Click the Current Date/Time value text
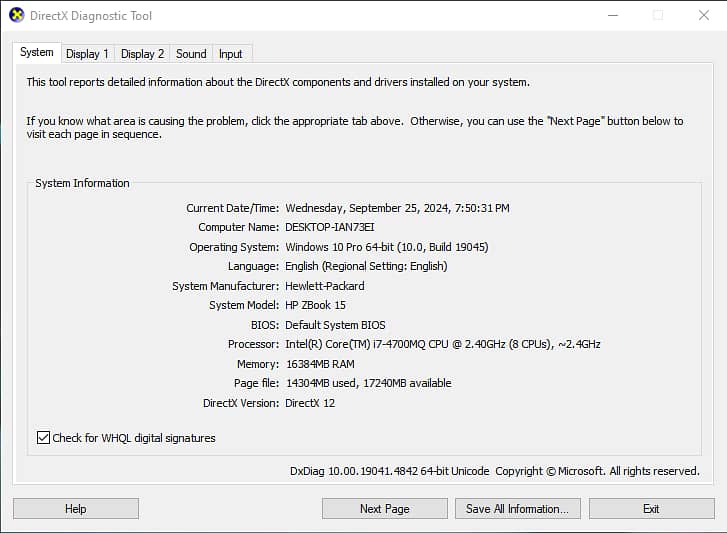 tap(397, 208)
